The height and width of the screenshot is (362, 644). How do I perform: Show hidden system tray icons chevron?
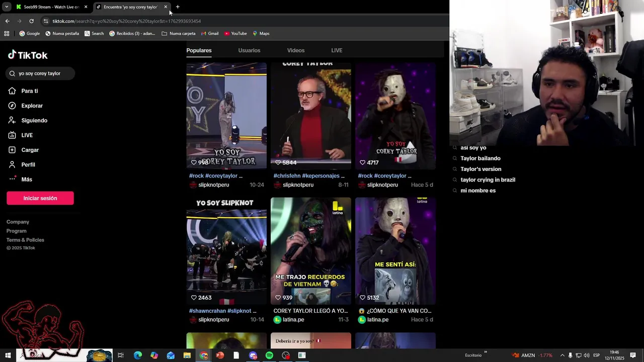[x=562, y=355]
